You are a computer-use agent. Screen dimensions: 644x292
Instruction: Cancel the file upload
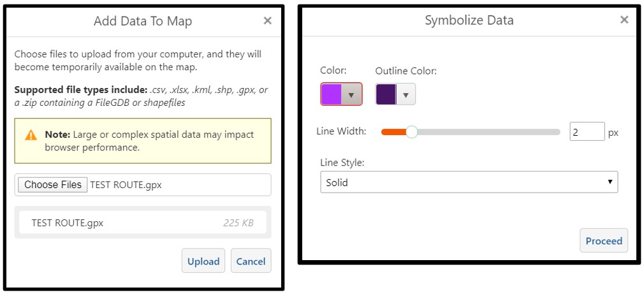(251, 261)
